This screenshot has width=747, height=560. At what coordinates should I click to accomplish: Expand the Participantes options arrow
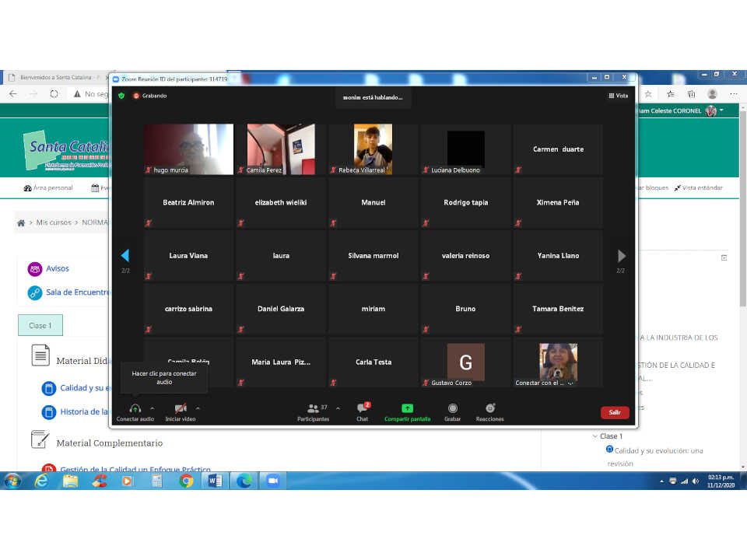coord(338,408)
